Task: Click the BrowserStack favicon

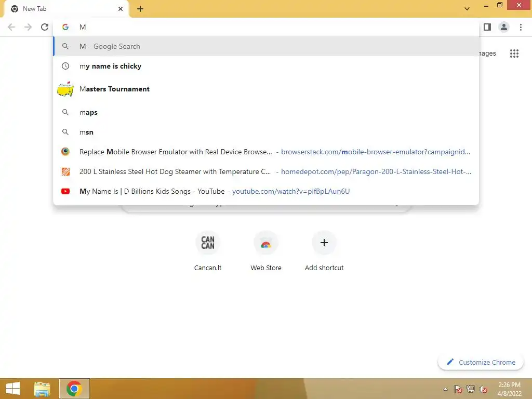Action: point(65,152)
